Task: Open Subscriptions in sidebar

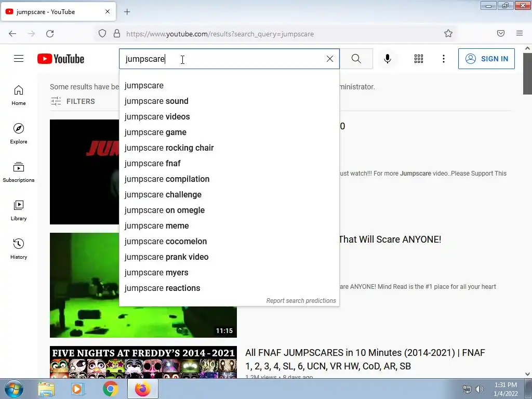Action: pos(19,172)
